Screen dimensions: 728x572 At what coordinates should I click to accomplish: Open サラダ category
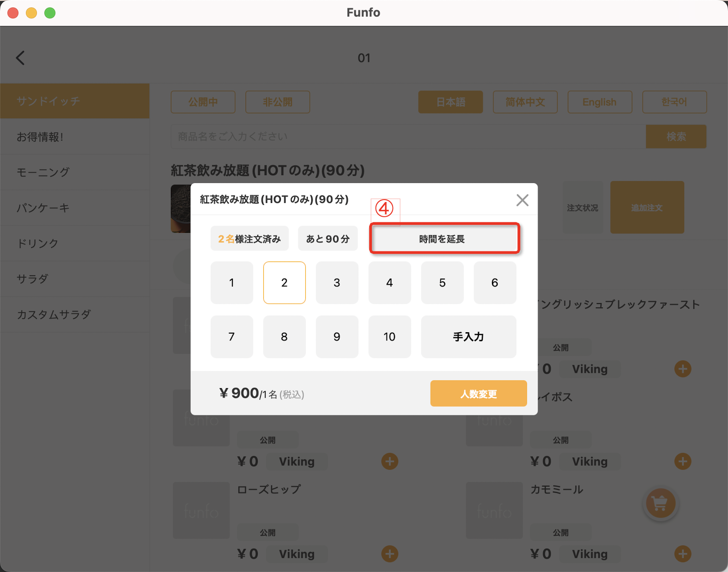click(x=75, y=279)
